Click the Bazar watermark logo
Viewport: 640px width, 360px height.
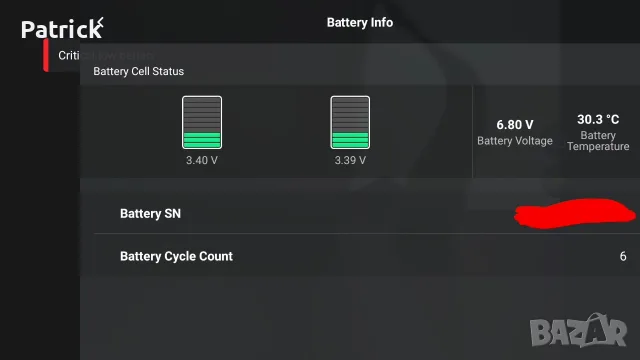click(x=578, y=331)
